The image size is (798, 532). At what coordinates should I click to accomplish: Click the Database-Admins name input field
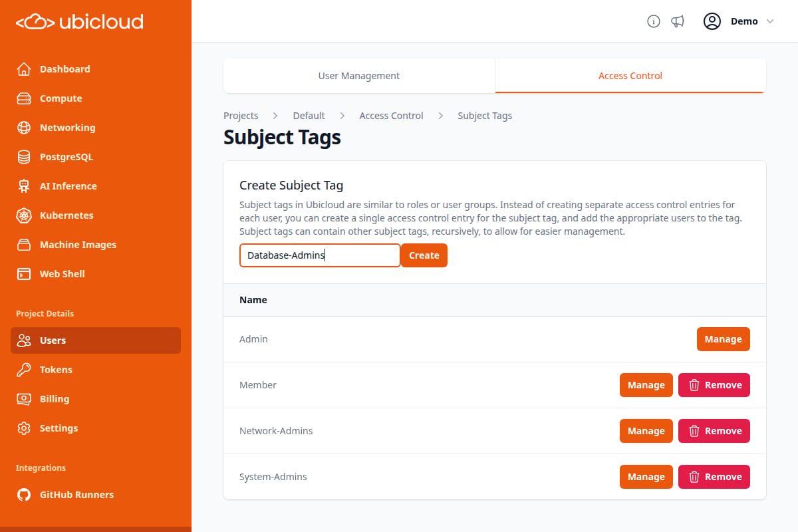(x=320, y=255)
